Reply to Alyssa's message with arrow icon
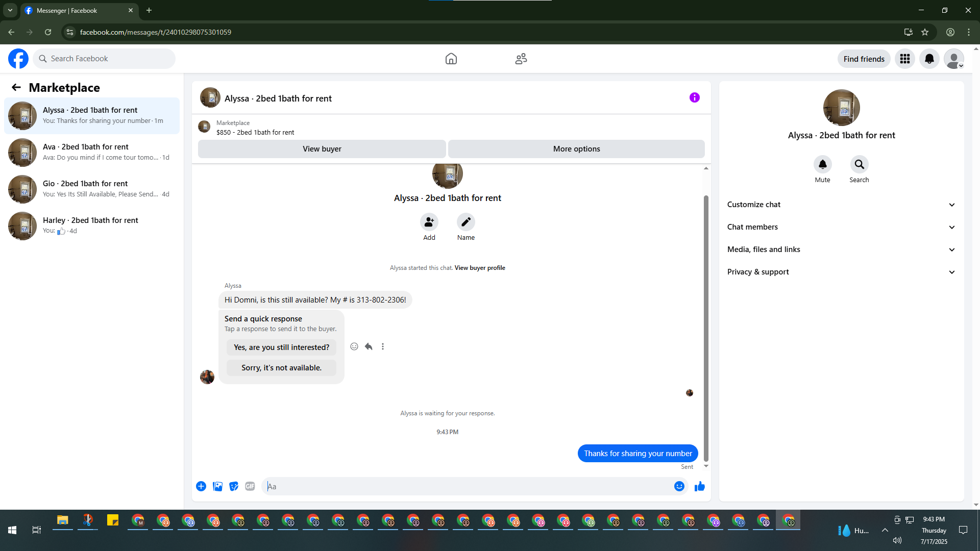Image resolution: width=980 pixels, height=551 pixels. (369, 346)
